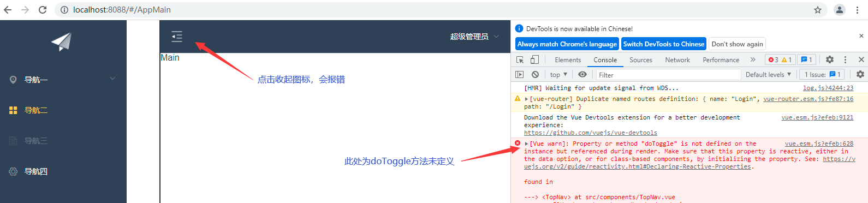Image resolution: width=868 pixels, height=203 pixels.
Task: Clear the console
Action: (535, 74)
